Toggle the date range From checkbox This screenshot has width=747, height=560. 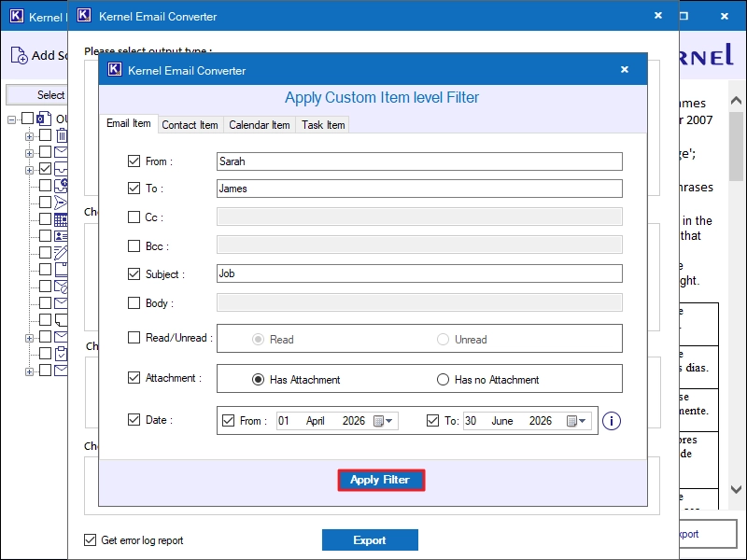[x=228, y=421]
